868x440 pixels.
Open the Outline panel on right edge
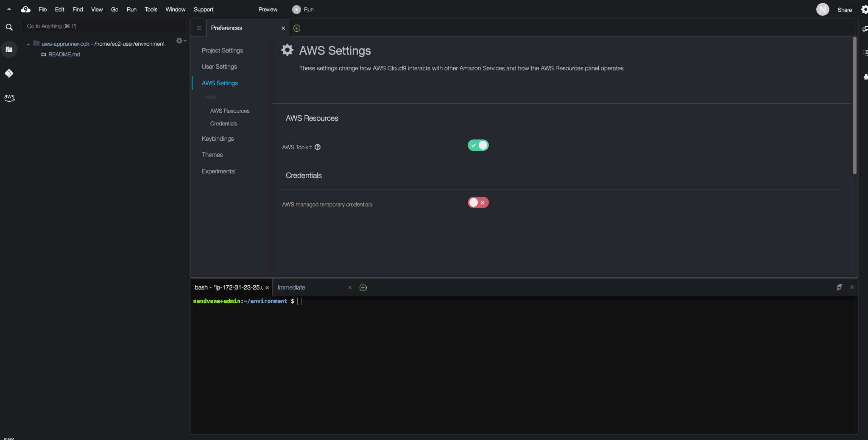865,53
